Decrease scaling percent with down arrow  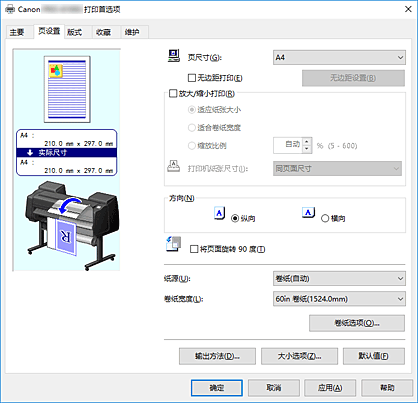click(x=307, y=149)
